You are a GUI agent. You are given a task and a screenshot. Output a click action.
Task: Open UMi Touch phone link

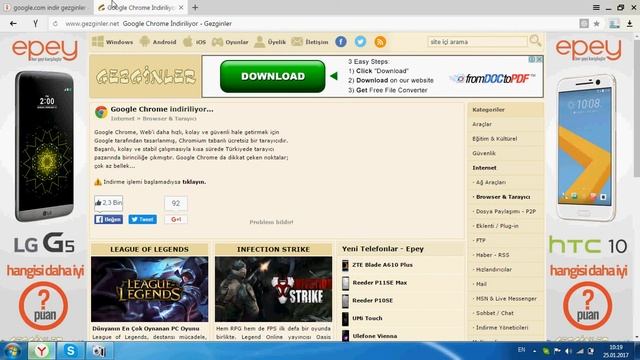tap(367, 318)
